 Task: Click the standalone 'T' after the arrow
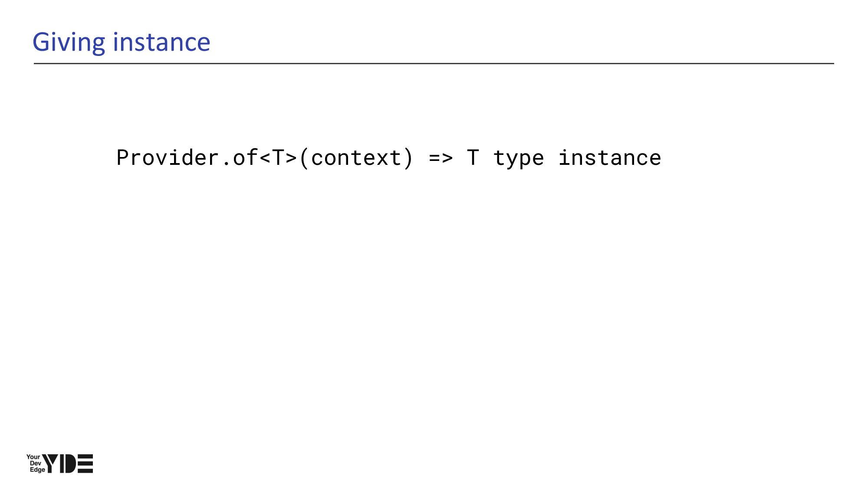473,157
